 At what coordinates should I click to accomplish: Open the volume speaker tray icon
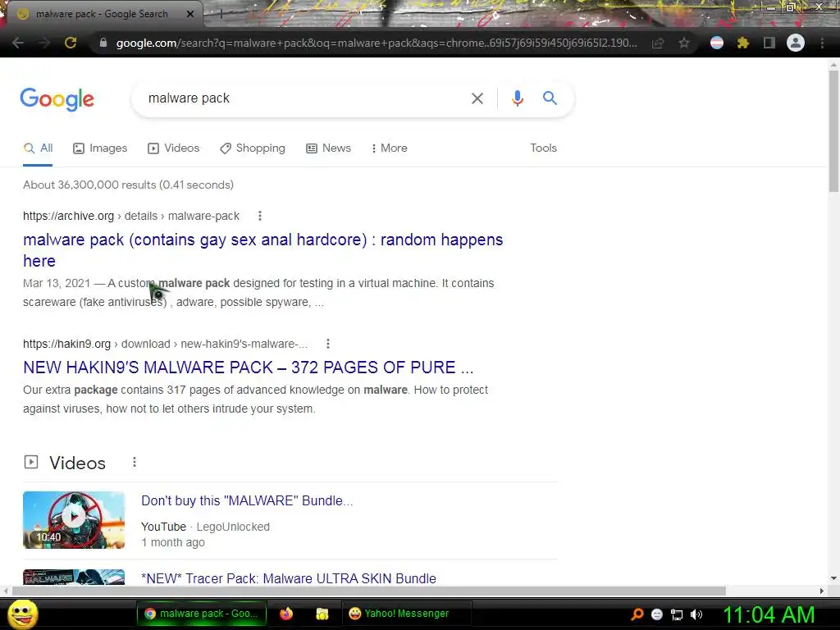(x=696, y=614)
